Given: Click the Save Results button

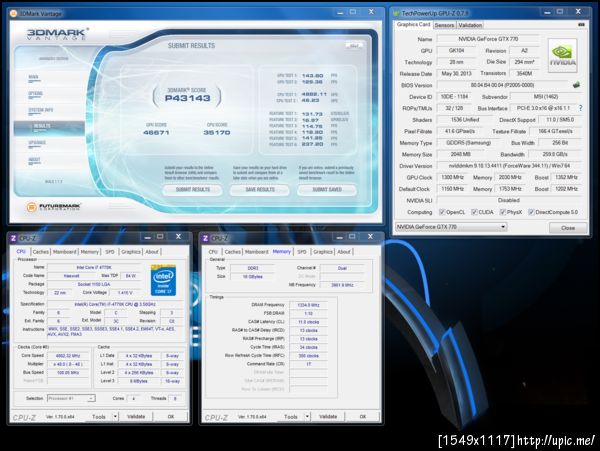Looking at the screenshot, I should pyautogui.click(x=260, y=190).
